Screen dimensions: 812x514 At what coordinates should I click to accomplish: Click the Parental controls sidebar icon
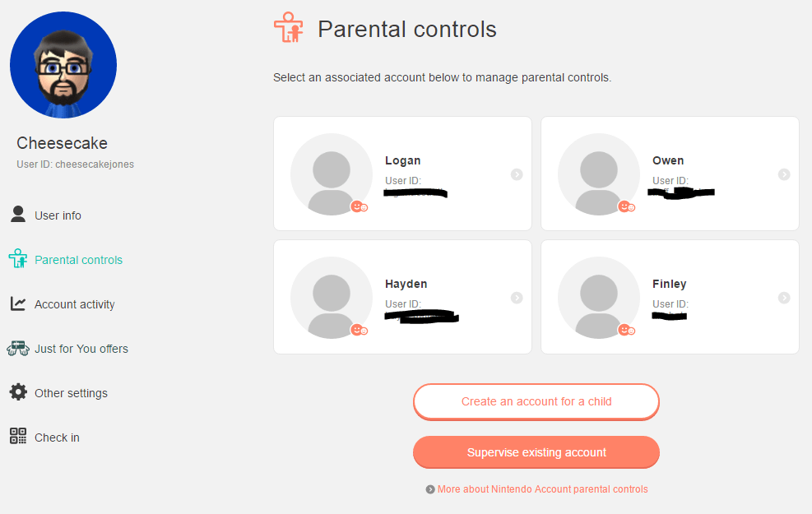18,259
